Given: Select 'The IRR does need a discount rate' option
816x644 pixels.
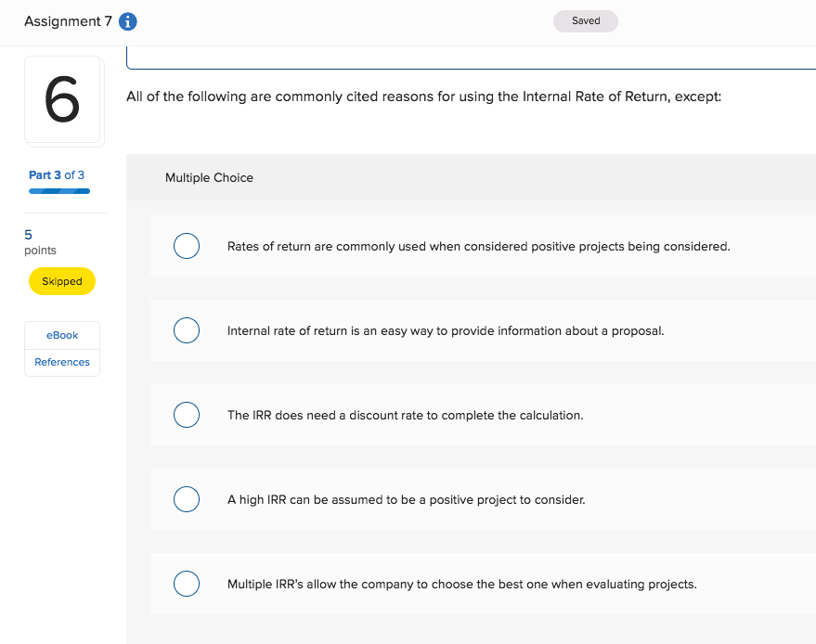Looking at the screenshot, I should (187, 415).
